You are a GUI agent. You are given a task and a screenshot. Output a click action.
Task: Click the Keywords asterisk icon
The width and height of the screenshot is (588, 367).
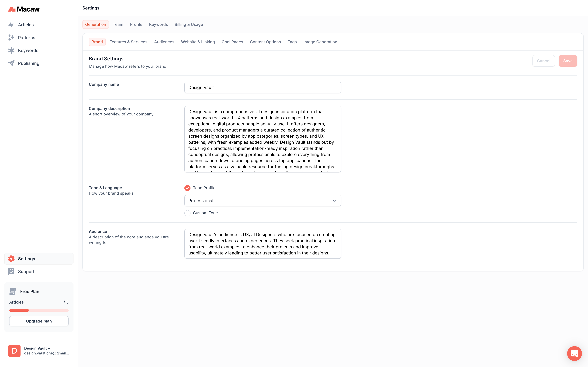point(11,50)
